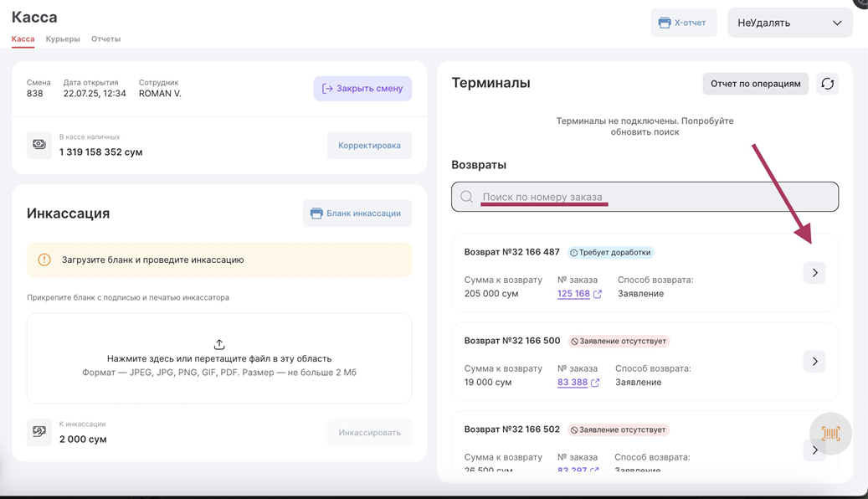Click the refresh terminals search icon
Screen dimensions: 868x499
pyautogui.click(x=827, y=84)
